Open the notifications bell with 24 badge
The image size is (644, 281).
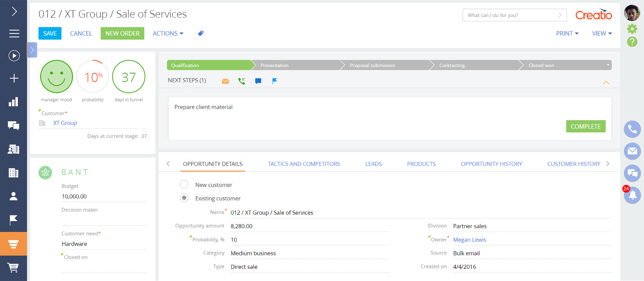632,195
